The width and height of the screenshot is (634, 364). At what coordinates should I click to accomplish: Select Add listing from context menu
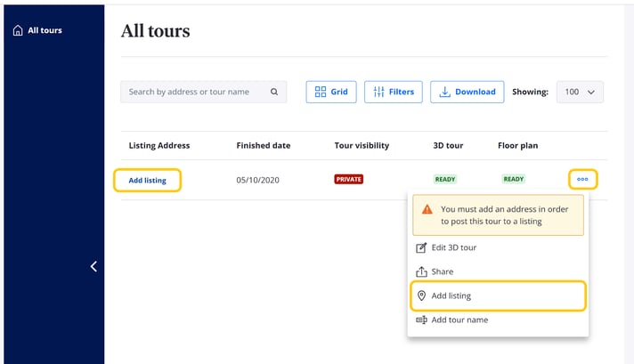coord(451,295)
